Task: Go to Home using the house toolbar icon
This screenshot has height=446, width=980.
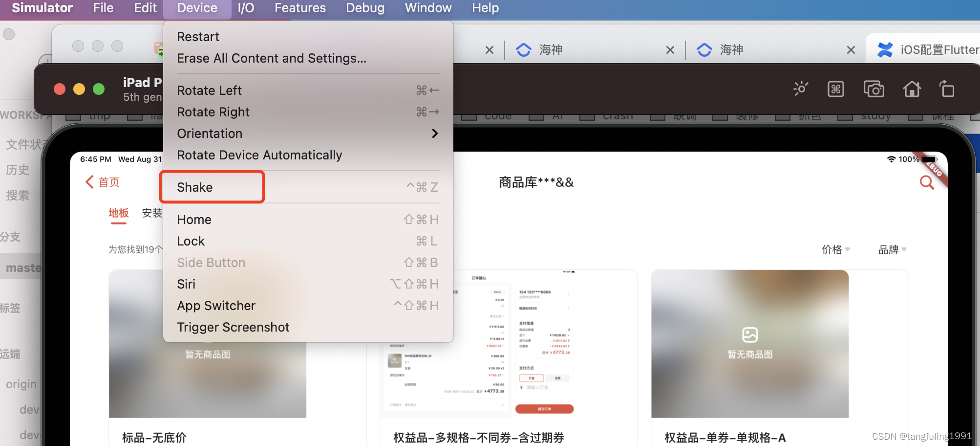Action: click(x=912, y=89)
